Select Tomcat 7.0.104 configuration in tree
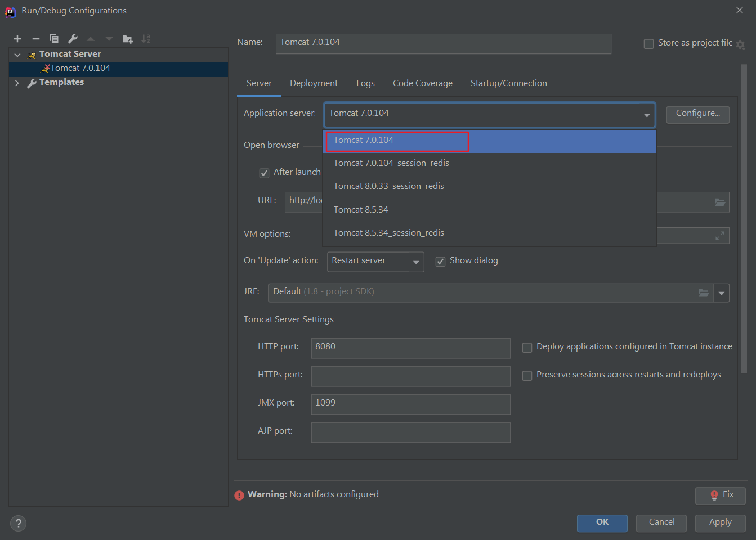Viewport: 756px width, 540px height. tap(118, 69)
